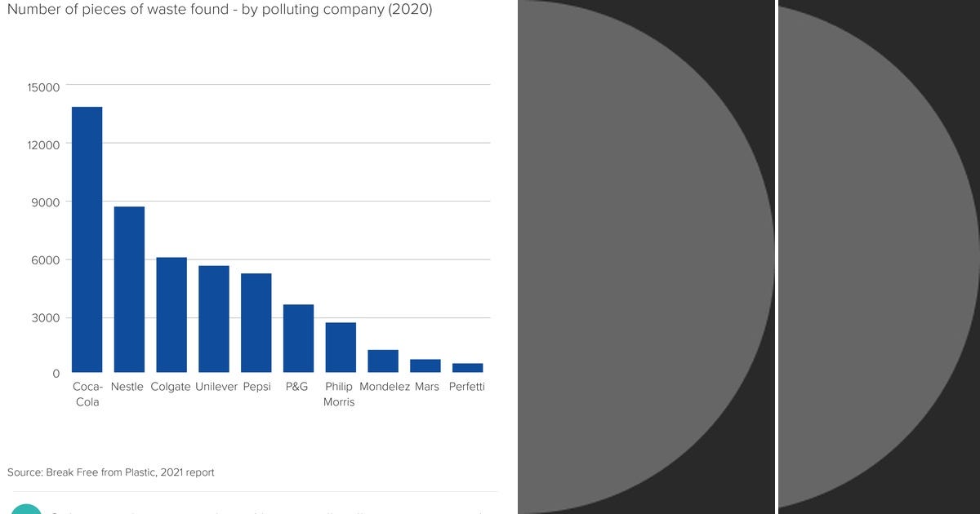
Task: Click the Philip Morris bar
Action: coord(341,347)
